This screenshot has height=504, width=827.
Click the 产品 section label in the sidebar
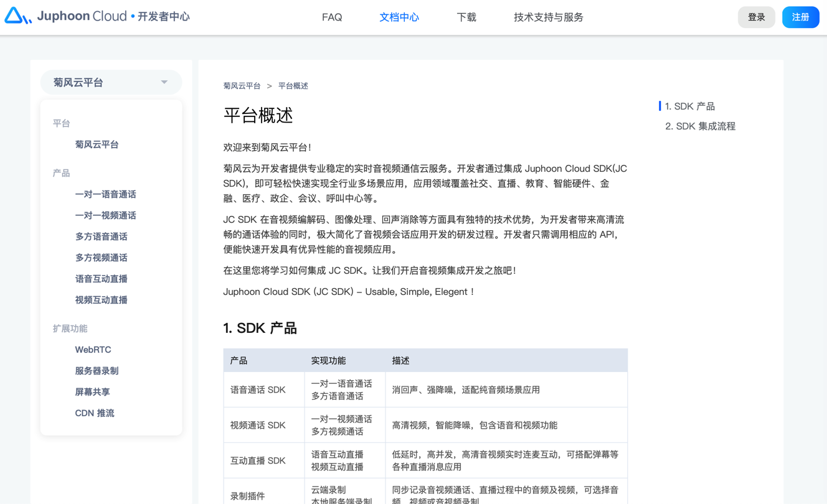coord(62,173)
